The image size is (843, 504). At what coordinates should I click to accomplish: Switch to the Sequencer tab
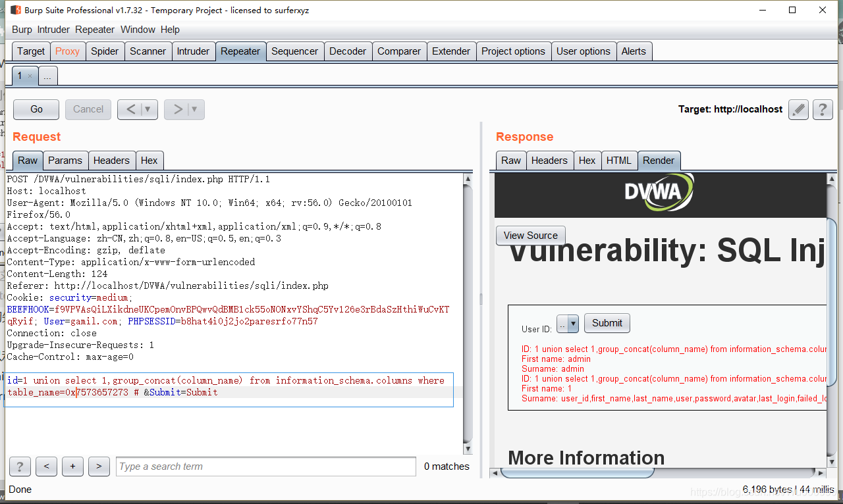point(294,51)
